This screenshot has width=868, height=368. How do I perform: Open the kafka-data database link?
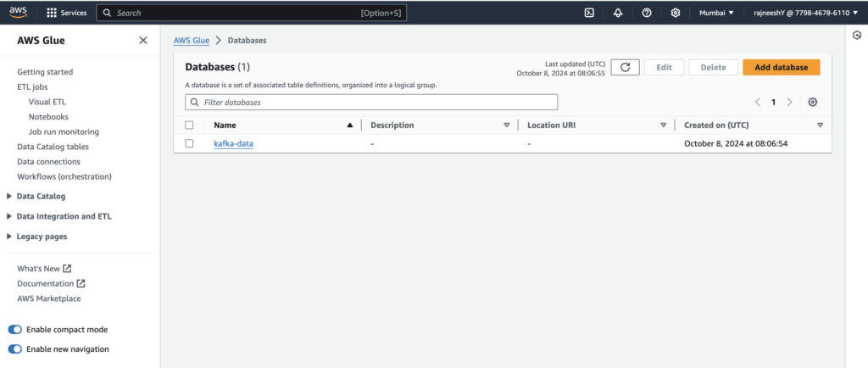tap(233, 143)
